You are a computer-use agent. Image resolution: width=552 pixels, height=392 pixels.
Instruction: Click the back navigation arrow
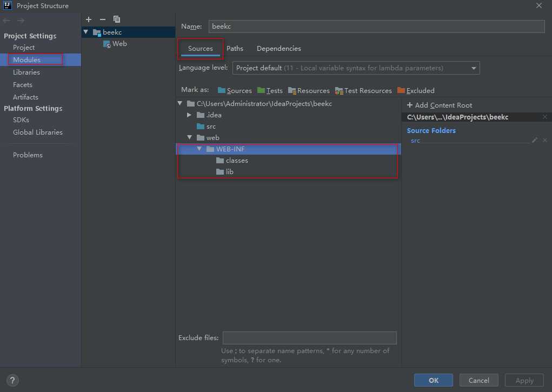click(x=6, y=21)
